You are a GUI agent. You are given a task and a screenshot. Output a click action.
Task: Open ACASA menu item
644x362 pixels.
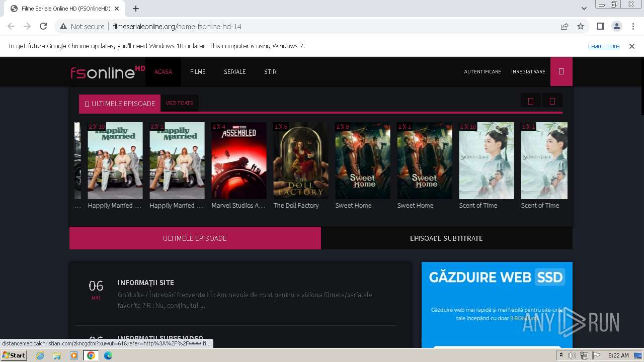[163, 72]
